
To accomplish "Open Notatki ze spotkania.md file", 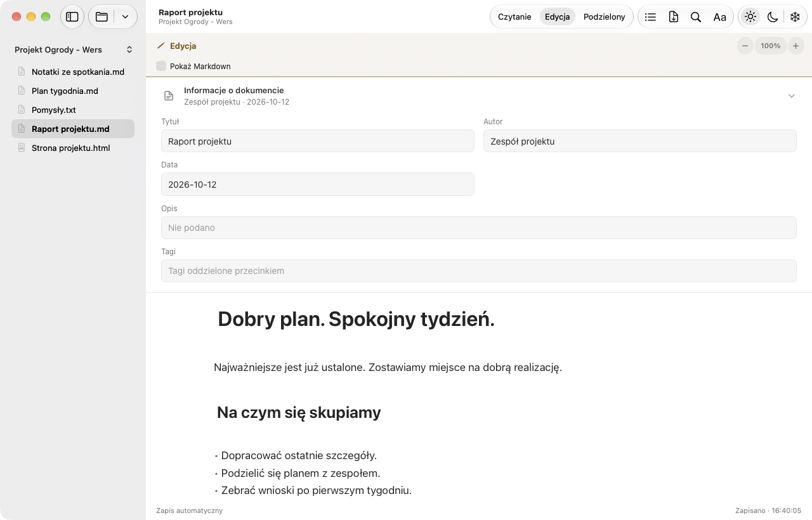I will (73, 72).
